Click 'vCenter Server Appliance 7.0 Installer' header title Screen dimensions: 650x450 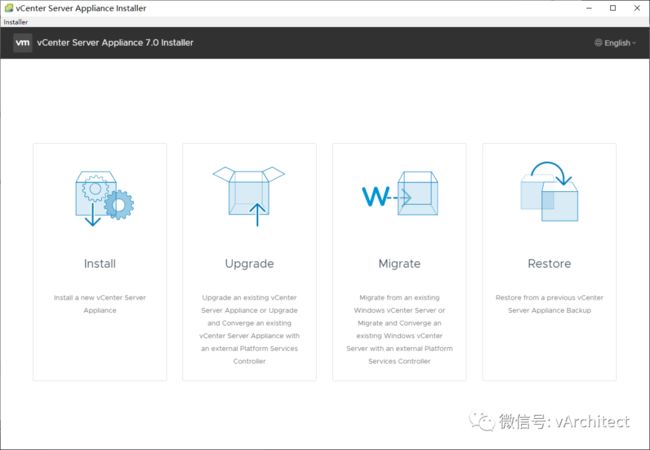click(115, 43)
